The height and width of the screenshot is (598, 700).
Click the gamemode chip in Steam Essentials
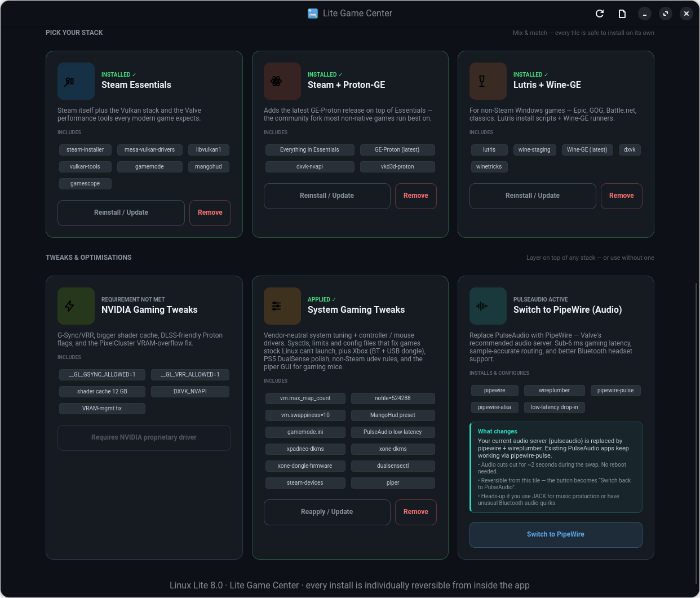[149, 167]
